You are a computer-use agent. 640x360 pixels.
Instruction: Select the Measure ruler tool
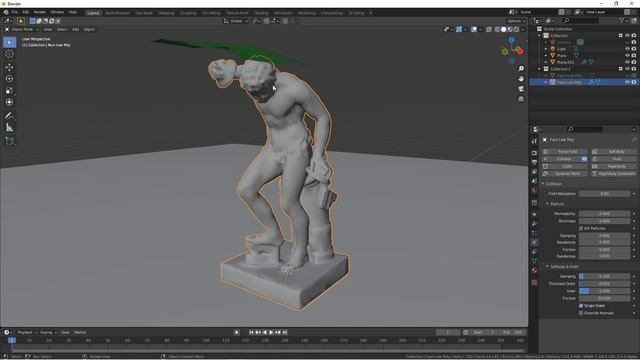point(9,128)
